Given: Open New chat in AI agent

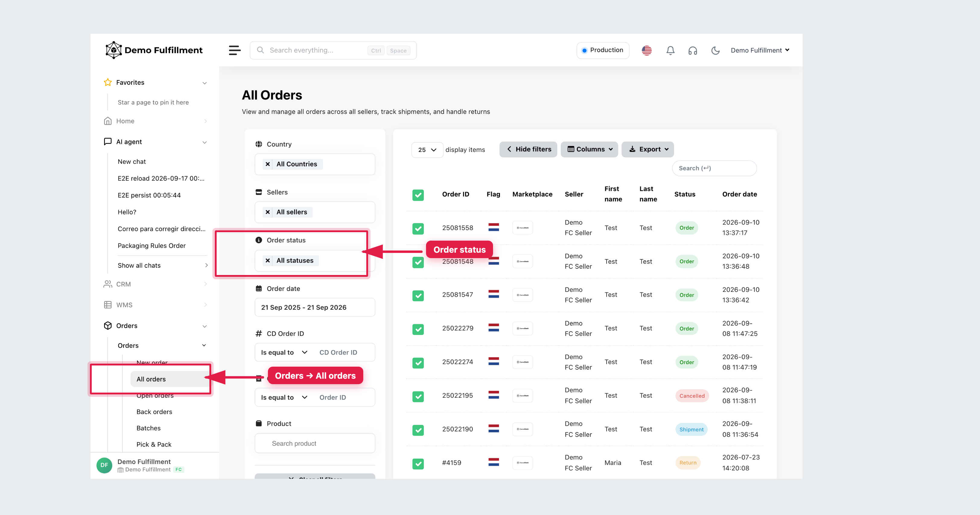Looking at the screenshot, I should coord(132,162).
